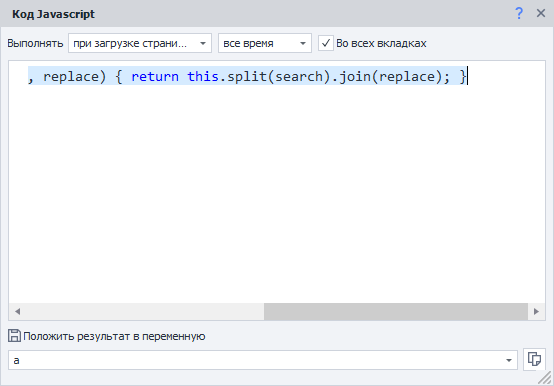Open help via the question mark icon
554x386 pixels.
pos(519,14)
